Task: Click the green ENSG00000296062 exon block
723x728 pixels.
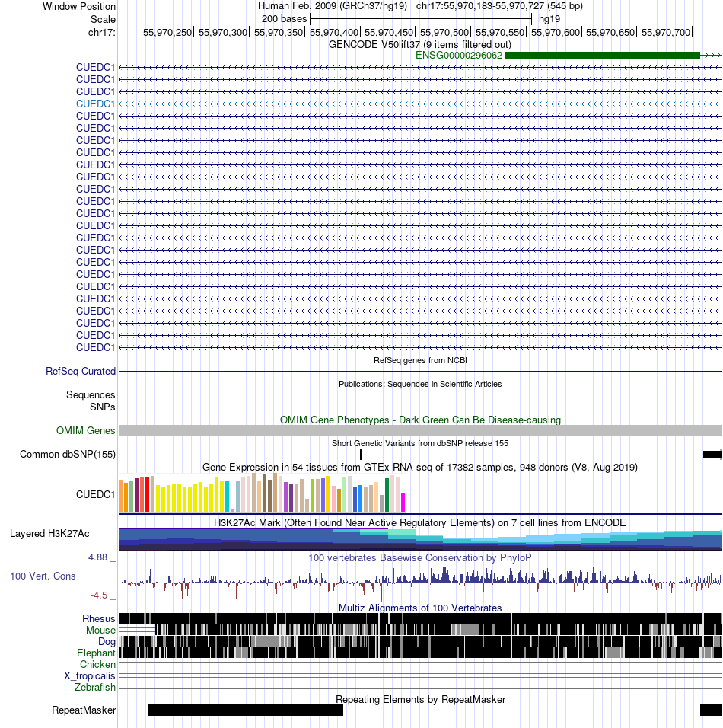Action: click(602, 56)
